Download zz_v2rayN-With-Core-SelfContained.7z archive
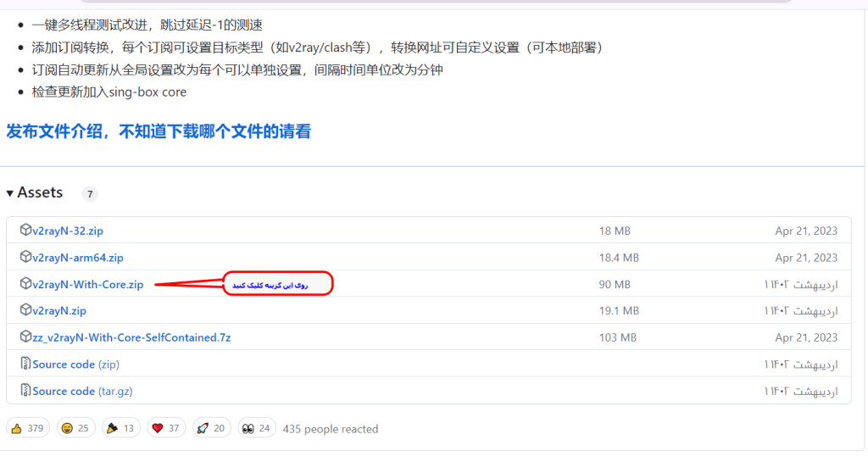Image resolution: width=868 pixels, height=473 pixels. pos(131,337)
